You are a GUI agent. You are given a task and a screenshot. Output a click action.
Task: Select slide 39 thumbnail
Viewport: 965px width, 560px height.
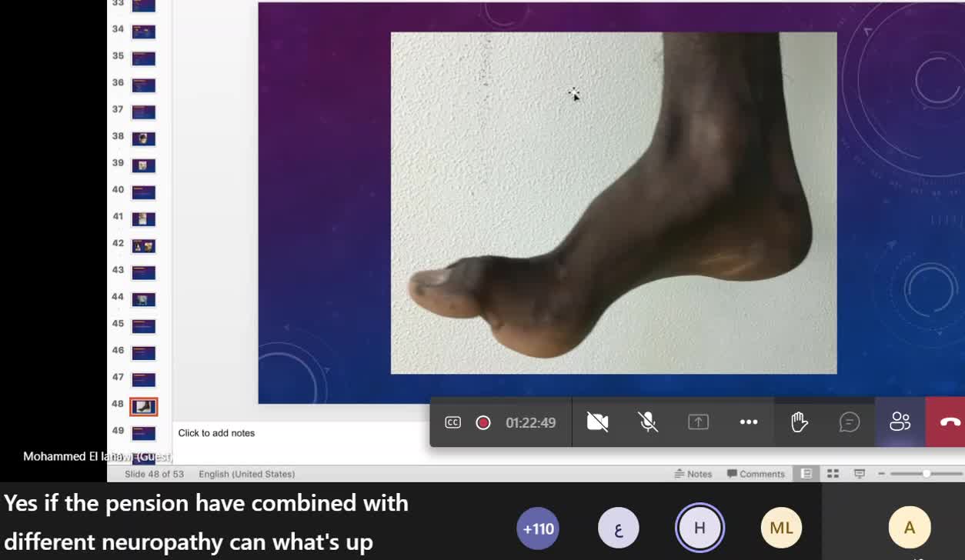(144, 165)
